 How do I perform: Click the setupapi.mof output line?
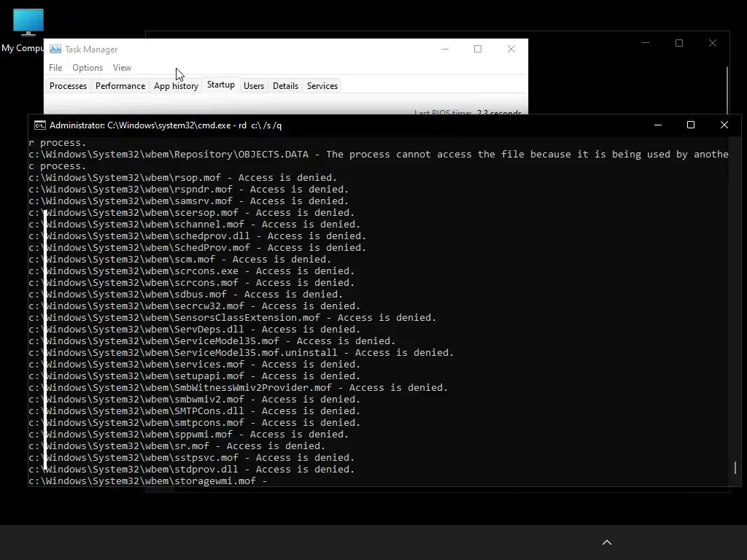pos(194,376)
